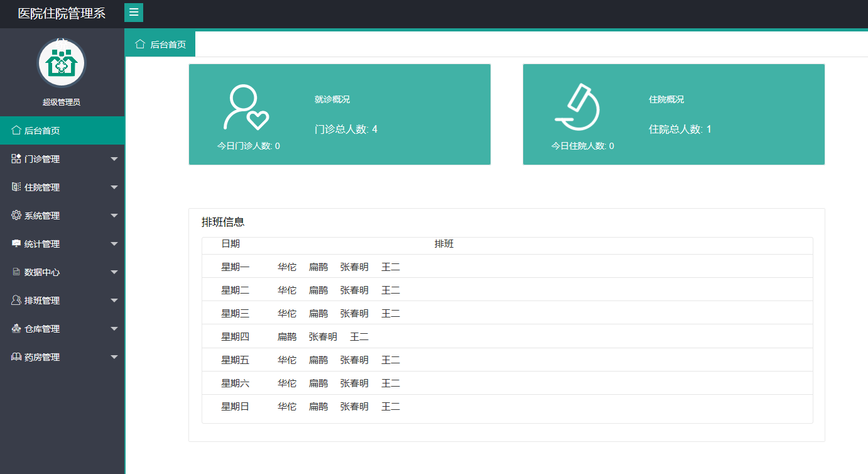Click the 超级管理员 username label
The height and width of the screenshot is (474, 868).
(61, 102)
